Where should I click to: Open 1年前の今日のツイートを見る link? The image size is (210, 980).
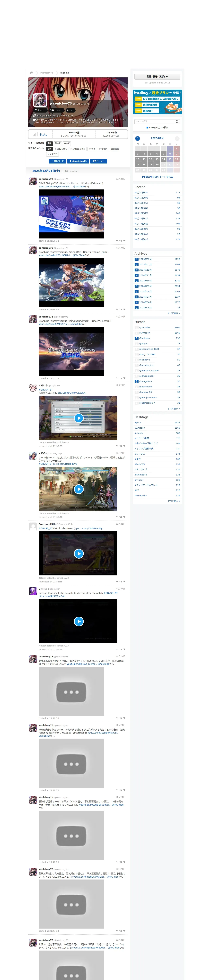coord(157,177)
